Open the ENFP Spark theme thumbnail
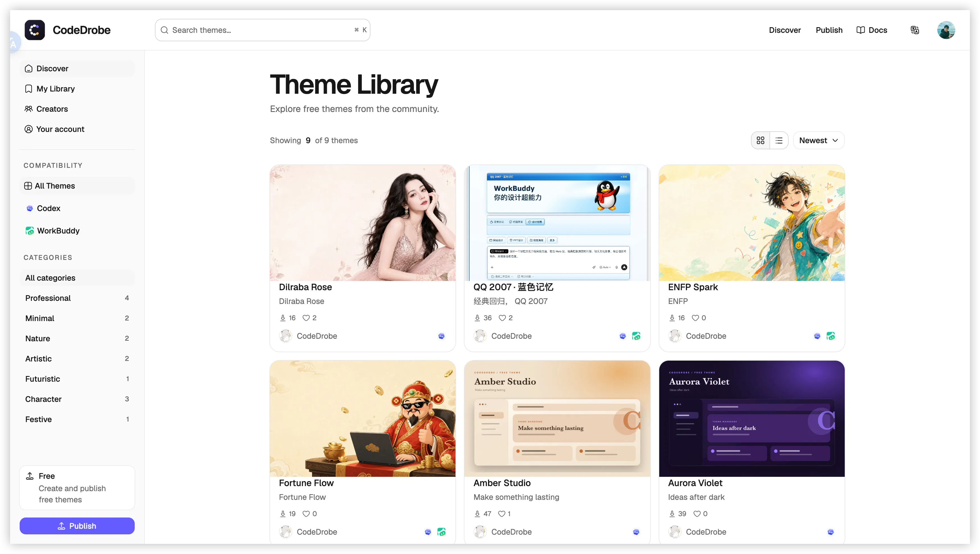This screenshot has width=980, height=554. (751, 223)
